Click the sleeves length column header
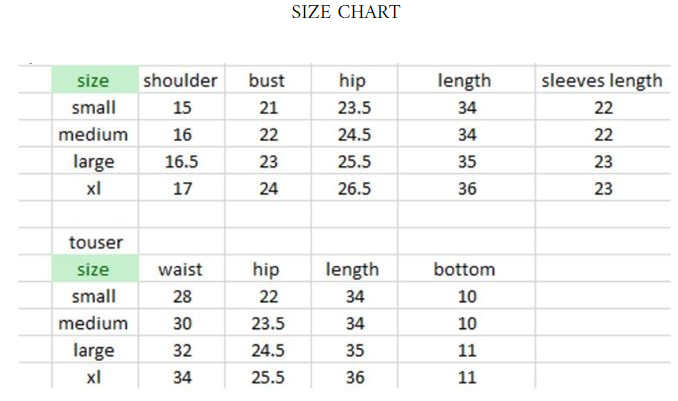 [x=602, y=81]
